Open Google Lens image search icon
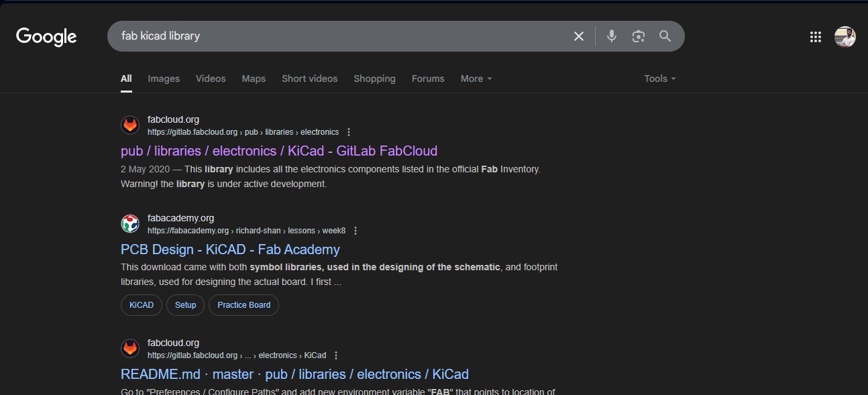The height and width of the screenshot is (395, 868). 639,36
